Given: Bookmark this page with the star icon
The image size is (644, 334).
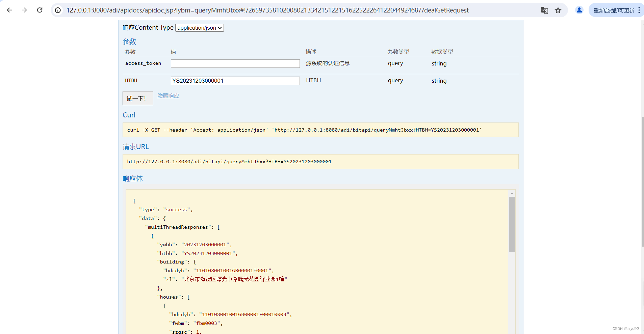Looking at the screenshot, I should pos(558,10).
